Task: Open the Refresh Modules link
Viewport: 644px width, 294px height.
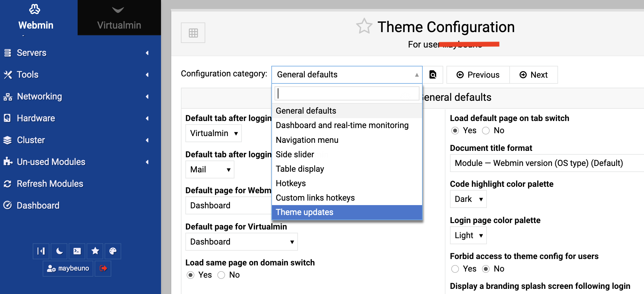Action: click(x=50, y=184)
